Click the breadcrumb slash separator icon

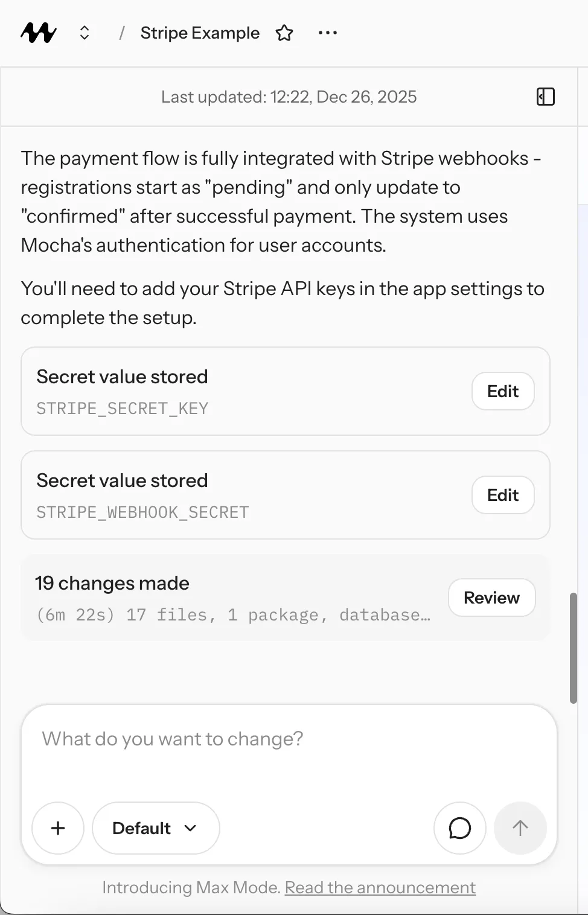click(122, 33)
